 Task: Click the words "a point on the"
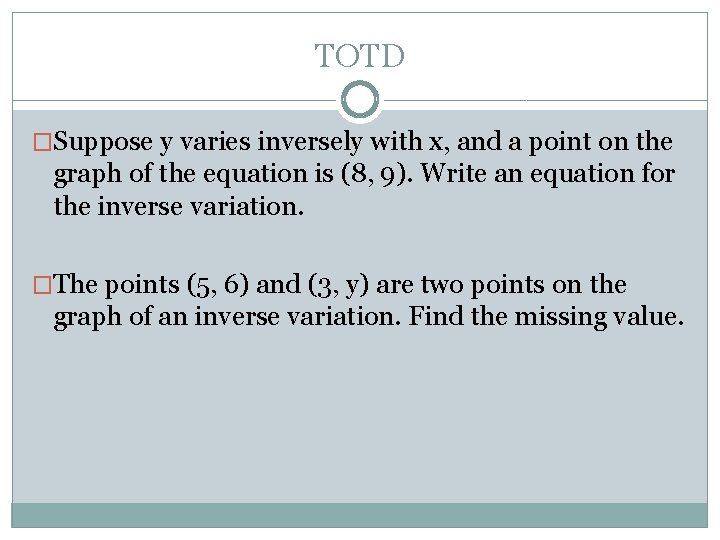click(x=590, y=142)
